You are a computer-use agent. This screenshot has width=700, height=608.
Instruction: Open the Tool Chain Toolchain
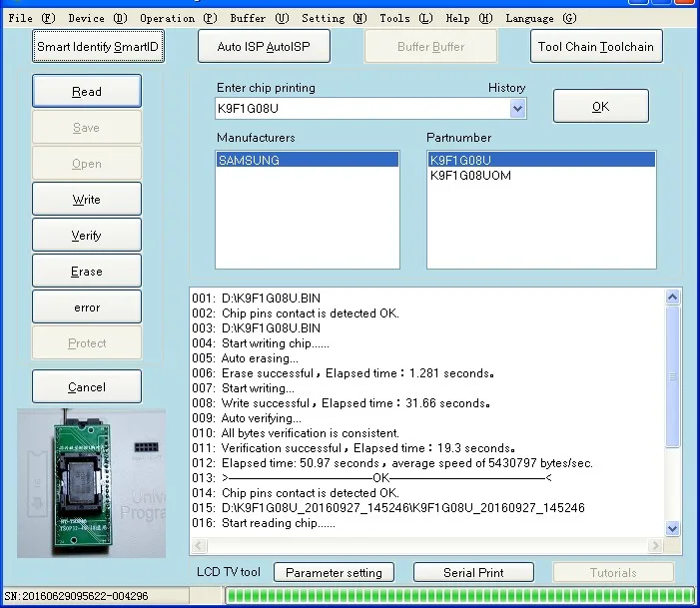pos(595,47)
